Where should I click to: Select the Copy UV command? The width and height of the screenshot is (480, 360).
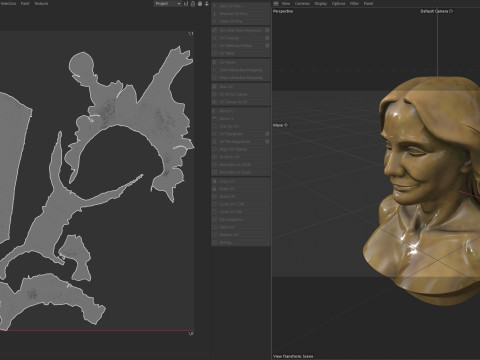click(x=241, y=181)
